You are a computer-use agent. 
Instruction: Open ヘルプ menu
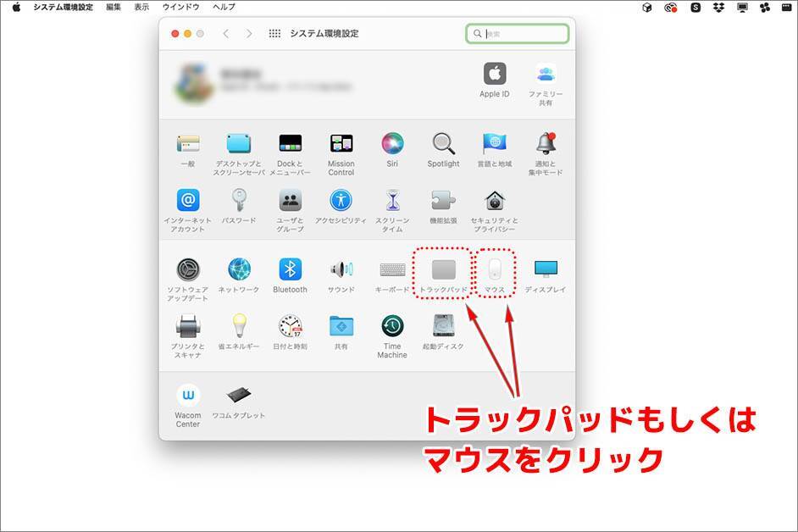(224, 7)
